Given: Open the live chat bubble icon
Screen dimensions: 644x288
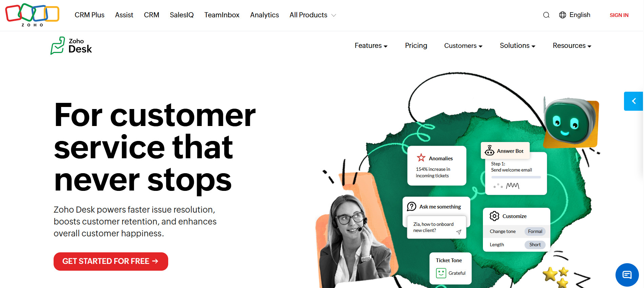Looking at the screenshot, I should [627, 275].
